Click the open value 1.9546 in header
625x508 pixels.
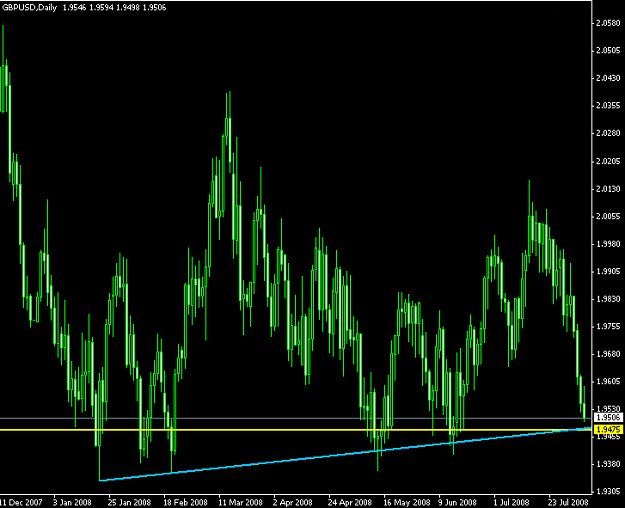pyautogui.click(x=75, y=8)
